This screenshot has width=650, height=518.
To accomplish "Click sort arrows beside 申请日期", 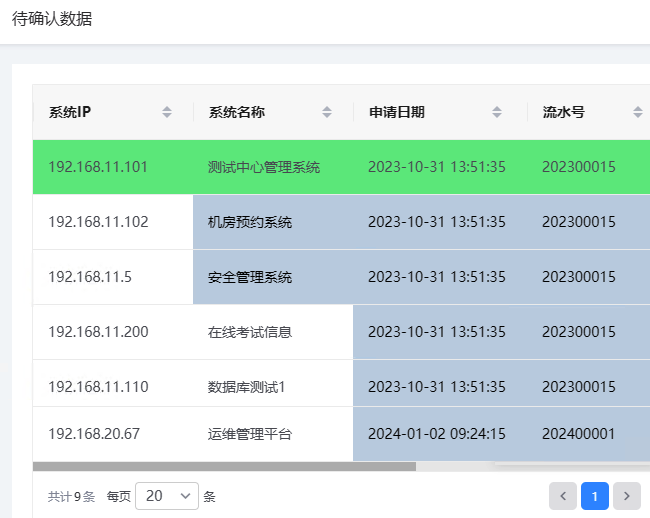I will tap(497, 112).
